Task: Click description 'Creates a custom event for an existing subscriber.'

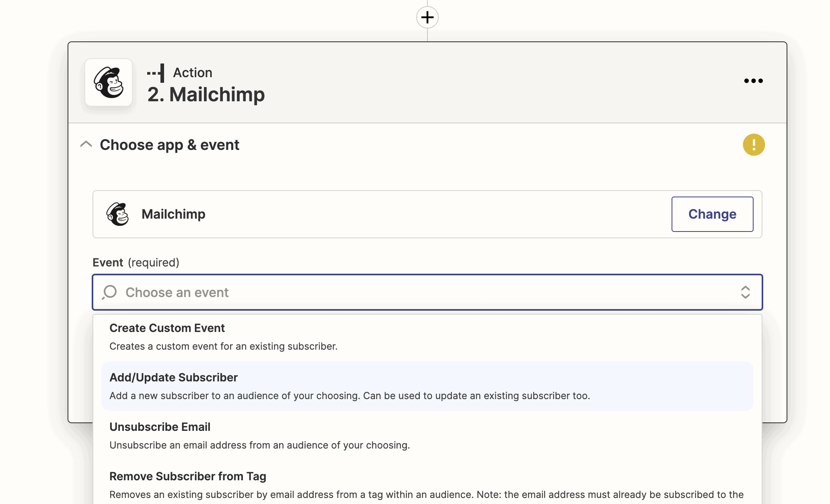Action: coord(223,346)
